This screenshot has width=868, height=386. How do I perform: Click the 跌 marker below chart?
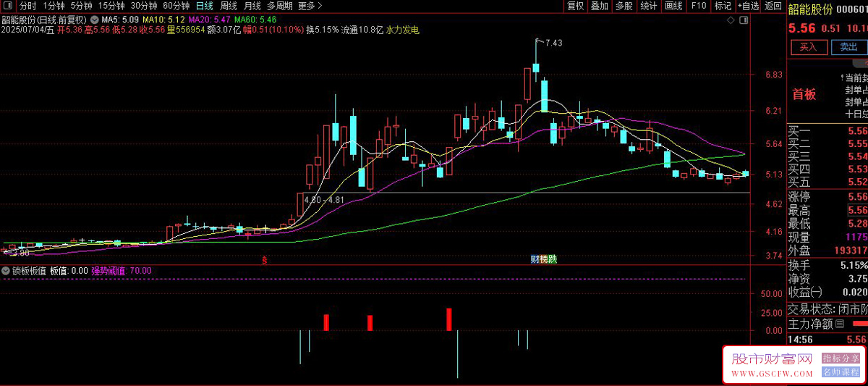point(553,259)
